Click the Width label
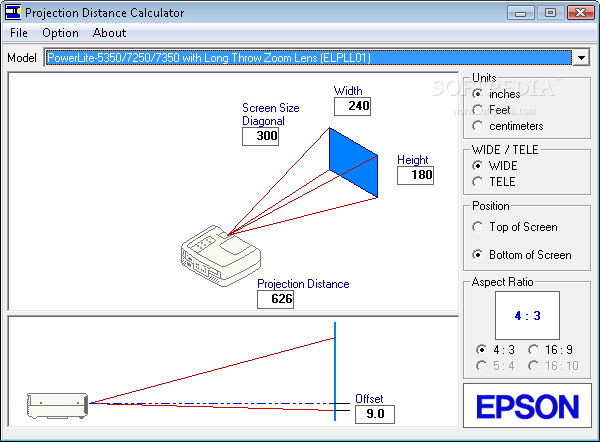600x442 pixels. (x=348, y=91)
